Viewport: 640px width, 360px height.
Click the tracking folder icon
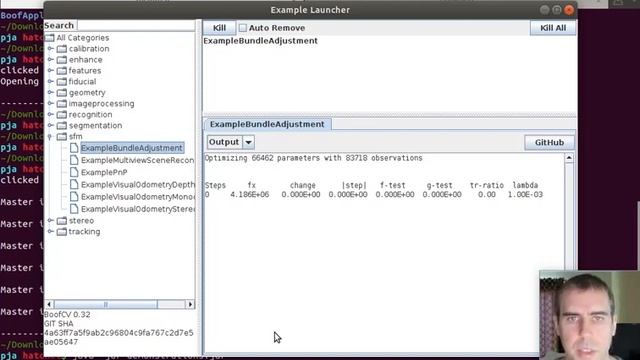(x=62, y=232)
